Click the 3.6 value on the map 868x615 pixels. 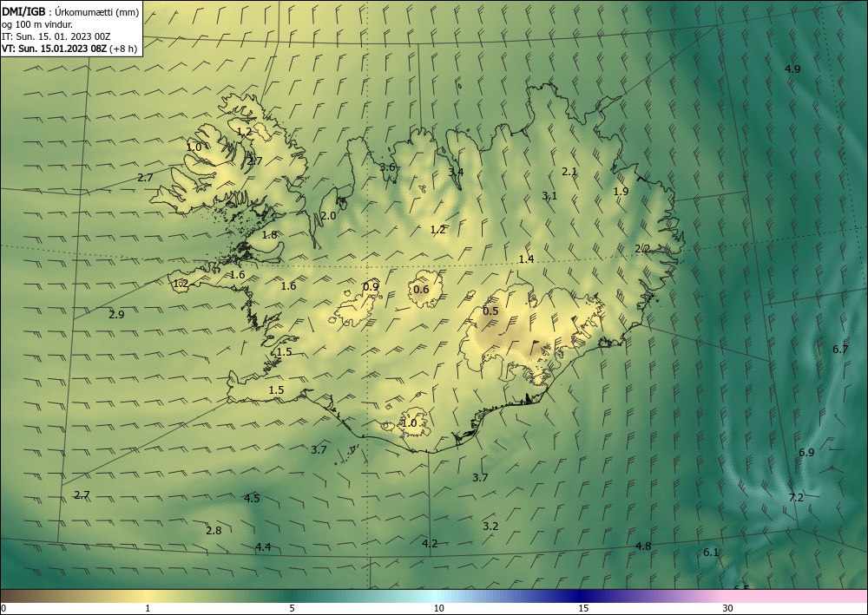click(x=387, y=167)
